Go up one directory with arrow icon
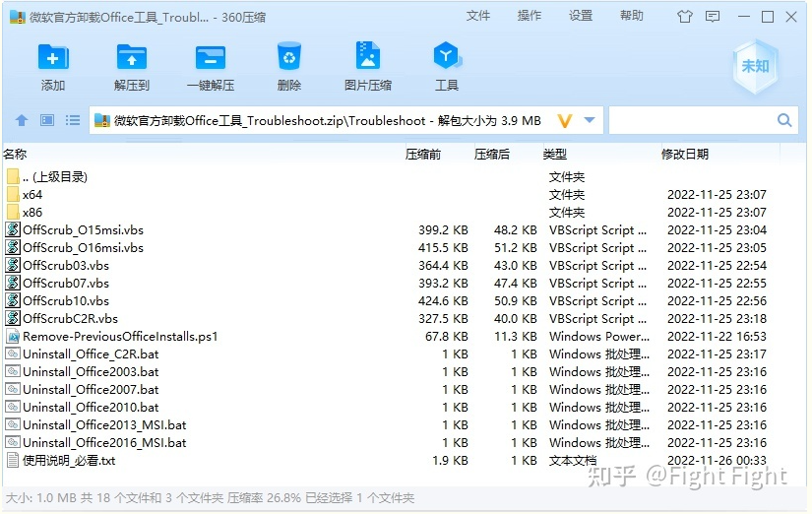Screen dimensions: 812x514 coord(22,121)
